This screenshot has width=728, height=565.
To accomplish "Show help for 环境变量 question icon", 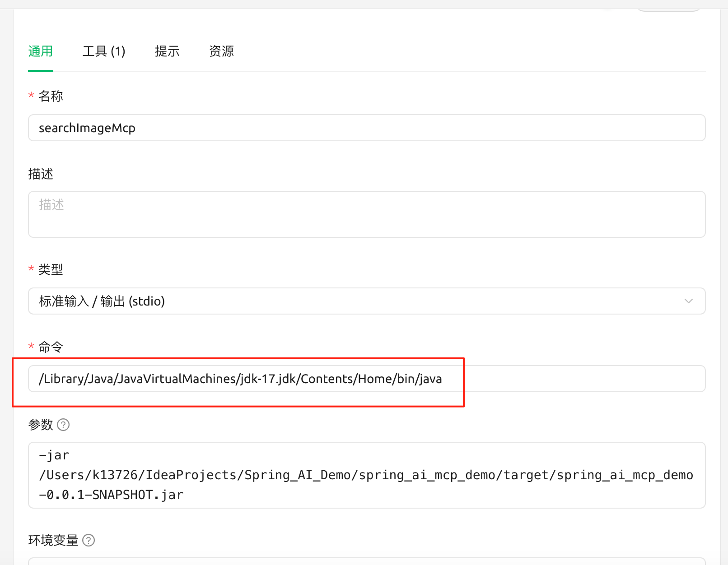I will [x=89, y=540].
